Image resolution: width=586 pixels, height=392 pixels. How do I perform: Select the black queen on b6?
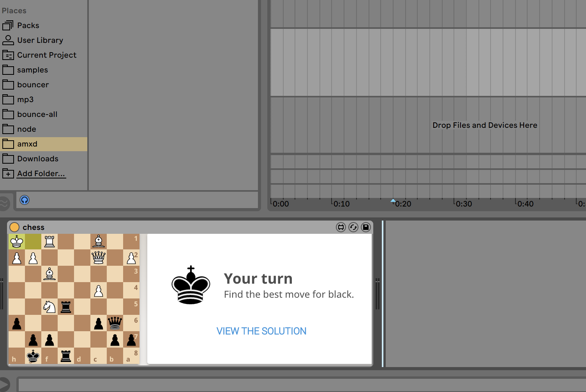[x=115, y=323]
